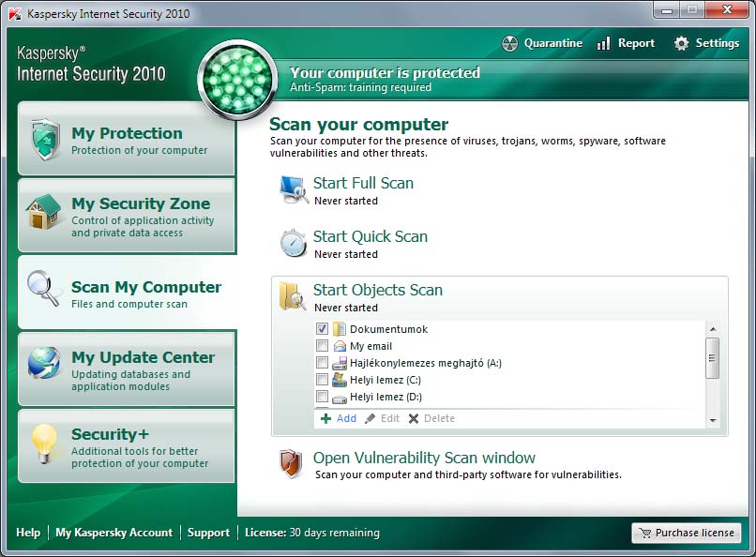Click the Add text label
The width and height of the screenshot is (756, 557).
346,419
